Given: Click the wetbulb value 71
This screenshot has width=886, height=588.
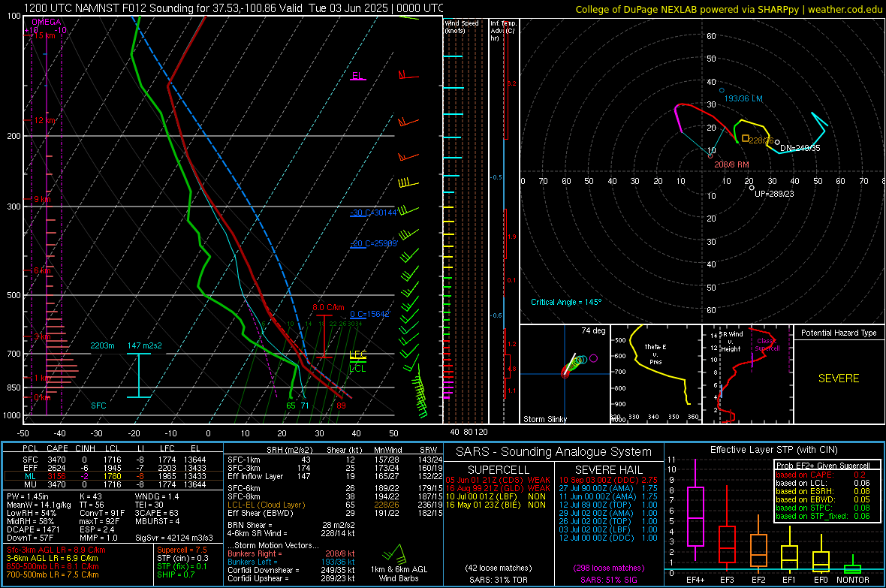Looking at the screenshot, I should point(305,406).
